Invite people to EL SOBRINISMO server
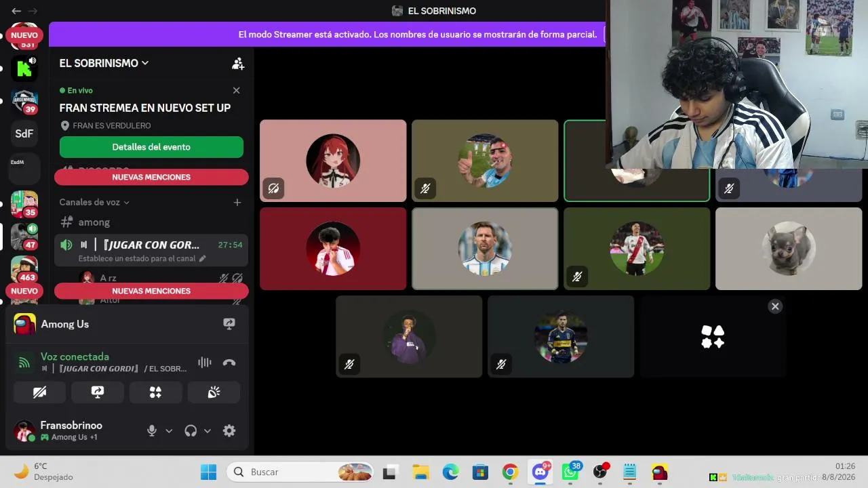The height and width of the screenshot is (488, 868). [x=238, y=64]
